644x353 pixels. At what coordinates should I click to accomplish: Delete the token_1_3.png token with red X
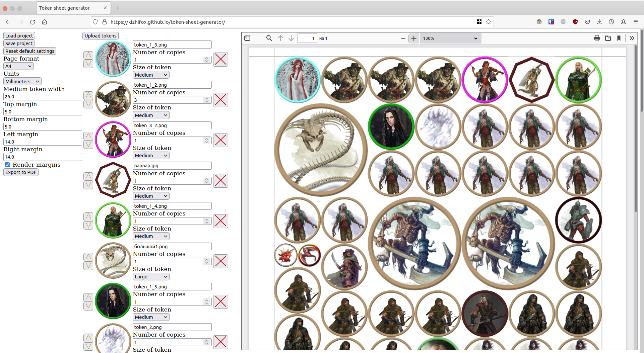pyautogui.click(x=220, y=60)
